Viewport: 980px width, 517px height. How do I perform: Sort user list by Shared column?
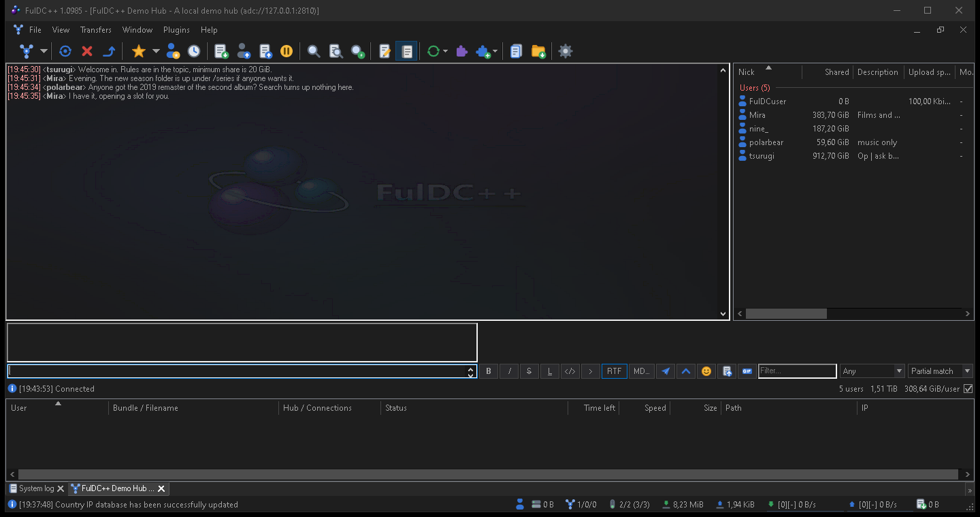(827, 72)
